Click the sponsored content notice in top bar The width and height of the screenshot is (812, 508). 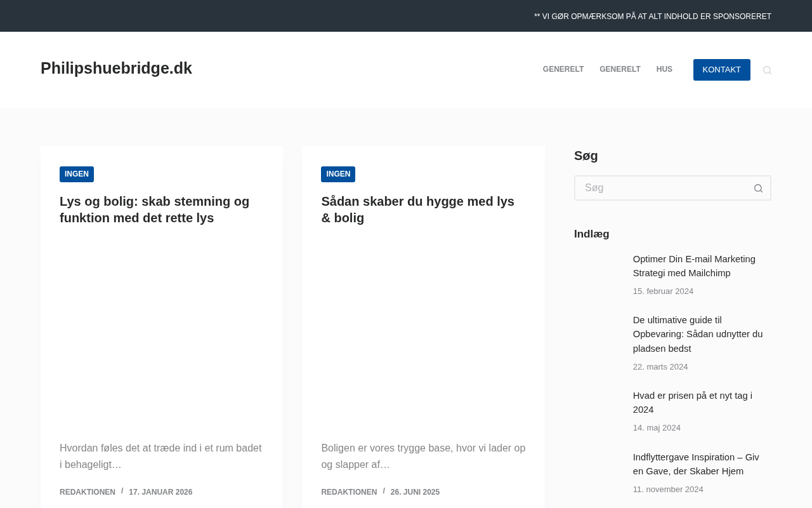coord(653,17)
